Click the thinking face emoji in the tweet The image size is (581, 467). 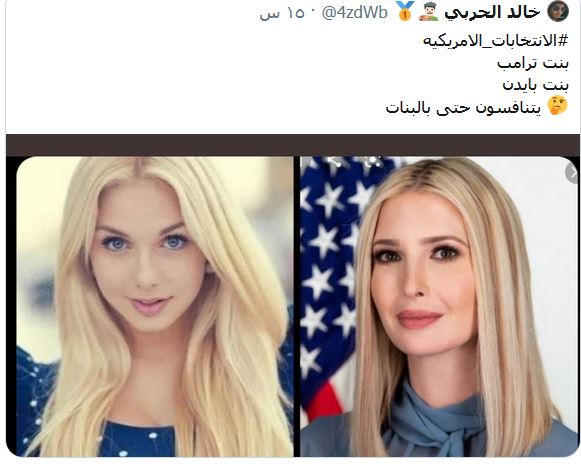pyautogui.click(x=558, y=106)
